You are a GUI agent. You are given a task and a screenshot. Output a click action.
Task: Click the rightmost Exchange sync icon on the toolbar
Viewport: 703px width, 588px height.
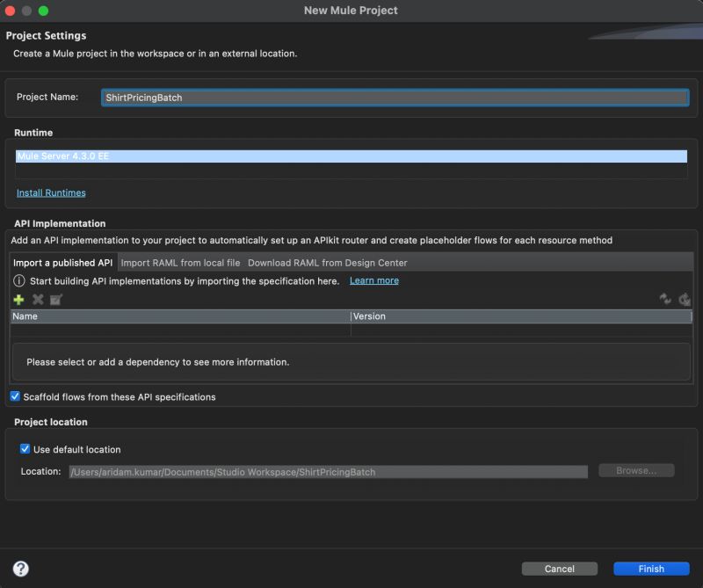tap(685, 299)
